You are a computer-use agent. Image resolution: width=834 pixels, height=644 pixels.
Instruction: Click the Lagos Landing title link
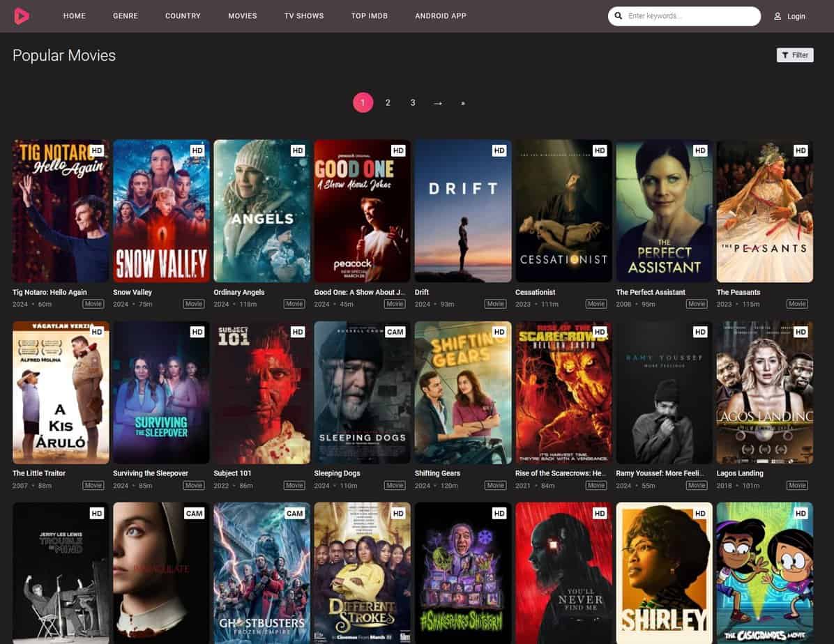pos(740,473)
